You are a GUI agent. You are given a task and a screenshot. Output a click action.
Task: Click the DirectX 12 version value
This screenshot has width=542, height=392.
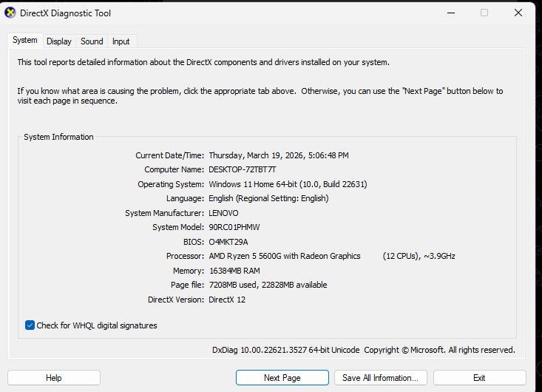click(227, 300)
